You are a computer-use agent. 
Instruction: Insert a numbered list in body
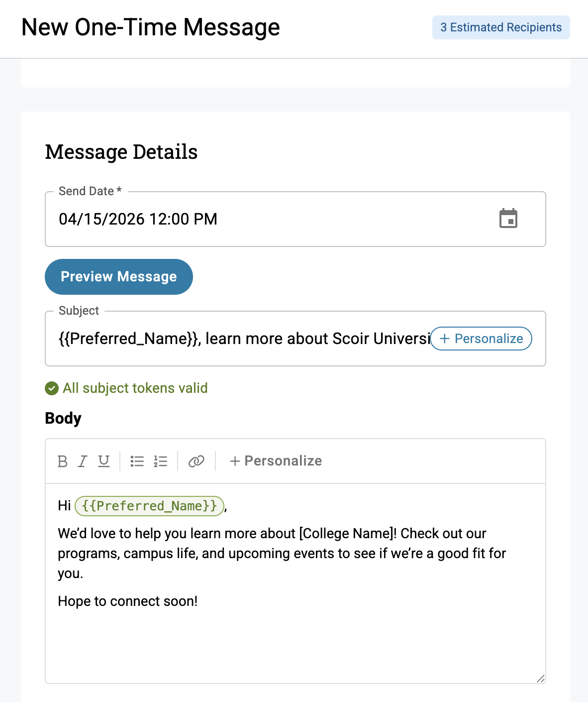click(160, 461)
